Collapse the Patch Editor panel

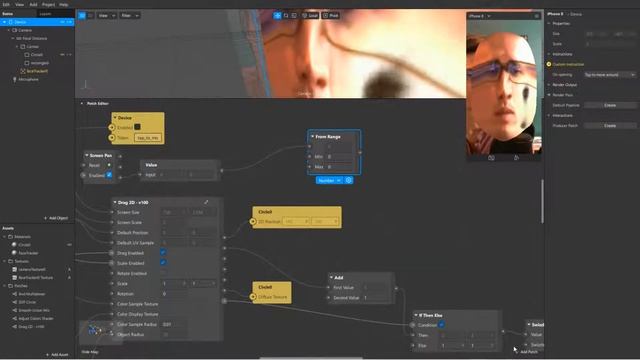coord(82,104)
